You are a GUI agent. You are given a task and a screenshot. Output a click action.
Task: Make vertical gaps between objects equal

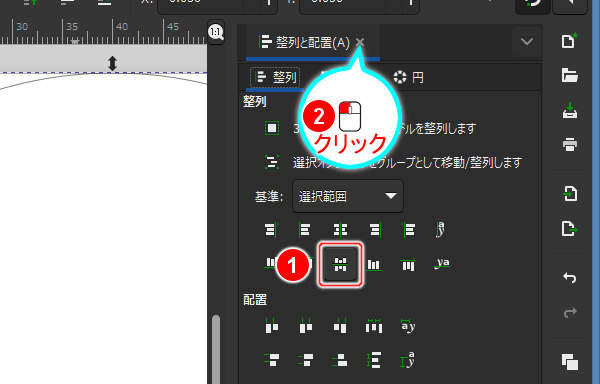pyautogui.click(x=374, y=360)
